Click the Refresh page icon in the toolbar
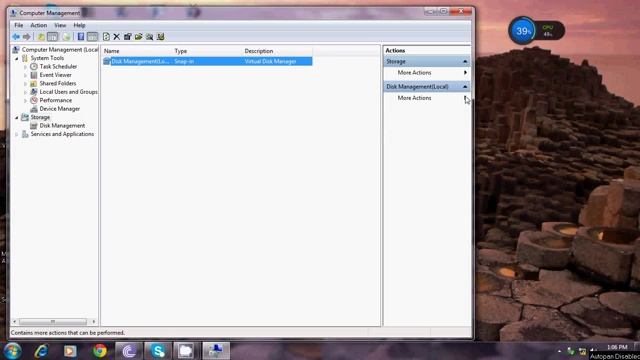This screenshot has height=360, width=640. click(x=106, y=37)
